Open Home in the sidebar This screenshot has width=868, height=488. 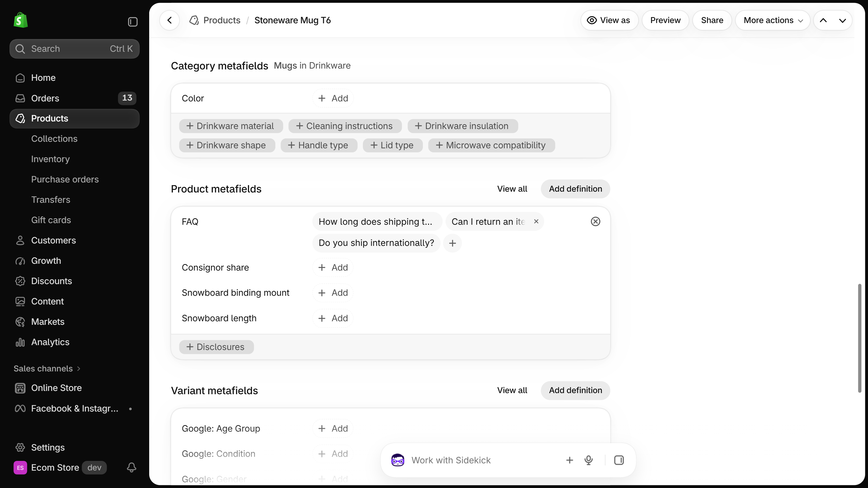tap(75, 78)
